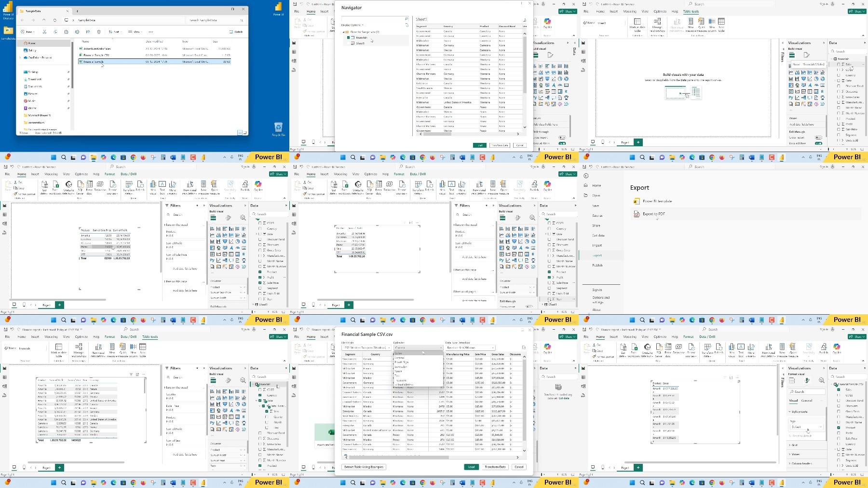
Task: Select Save as in the file menu
Action: coord(597,215)
